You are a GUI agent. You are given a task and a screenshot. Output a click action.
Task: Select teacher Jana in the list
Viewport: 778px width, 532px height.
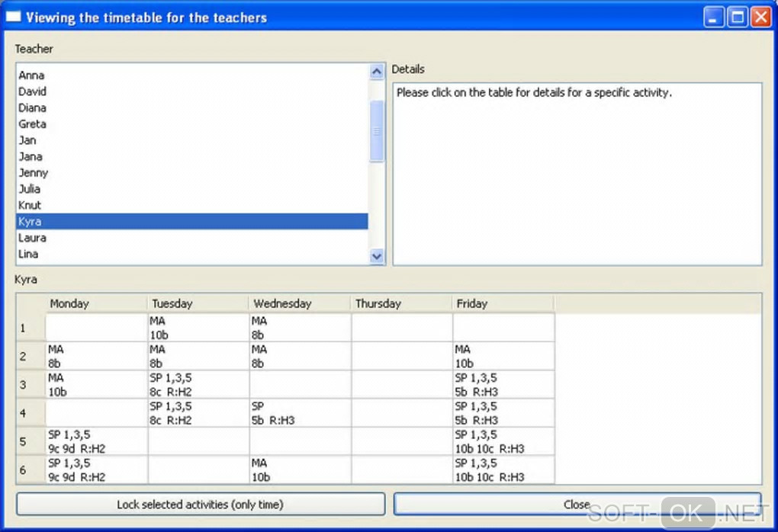(x=192, y=157)
